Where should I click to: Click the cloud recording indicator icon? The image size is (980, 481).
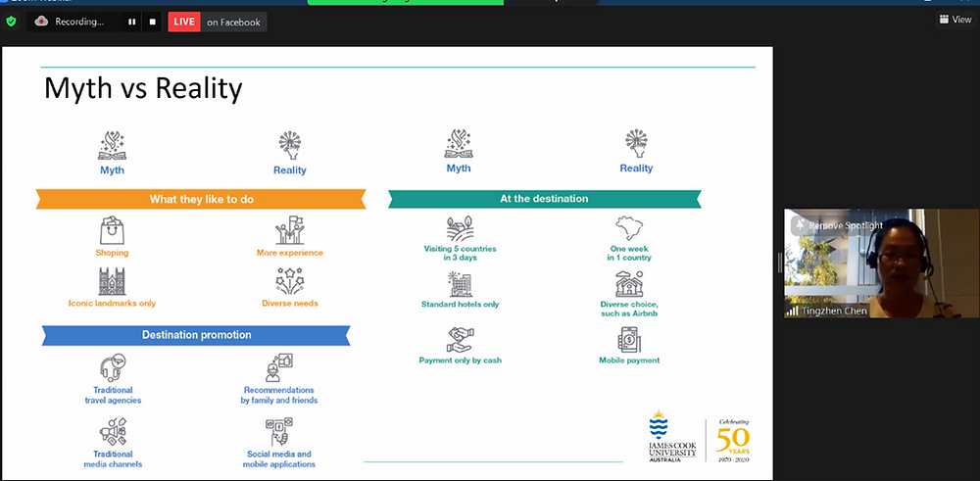(42, 22)
